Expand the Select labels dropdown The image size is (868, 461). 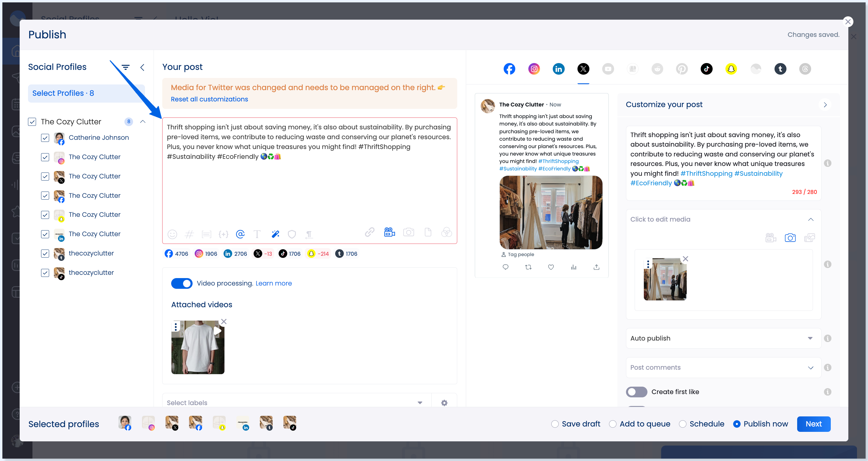[x=419, y=402]
